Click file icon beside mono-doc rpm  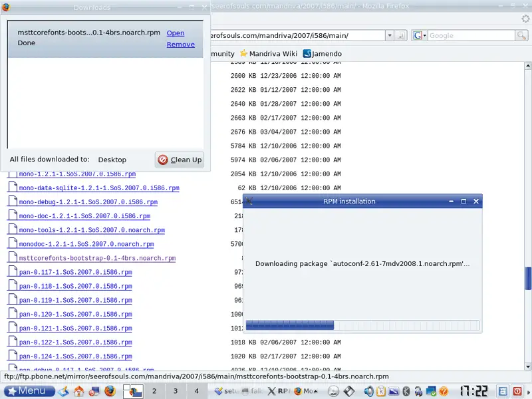pyautogui.click(x=13, y=214)
